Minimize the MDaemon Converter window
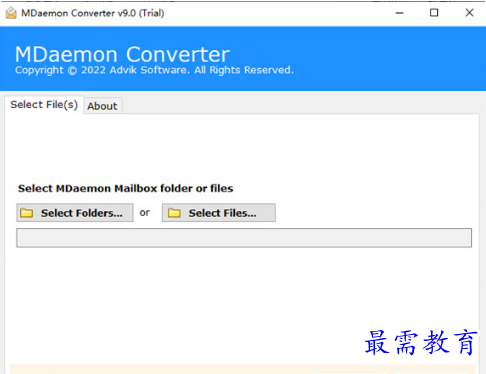This screenshot has height=374, width=486. click(x=399, y=13)
